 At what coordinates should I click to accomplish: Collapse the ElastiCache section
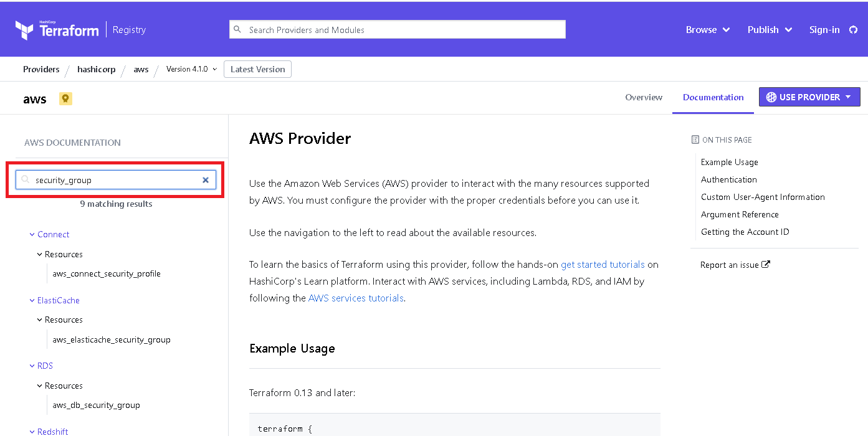(32, 300)
